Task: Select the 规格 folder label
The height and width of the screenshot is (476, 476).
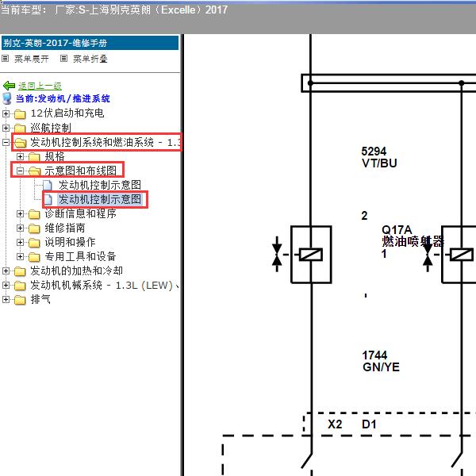Action: click(x=55, y=156)
